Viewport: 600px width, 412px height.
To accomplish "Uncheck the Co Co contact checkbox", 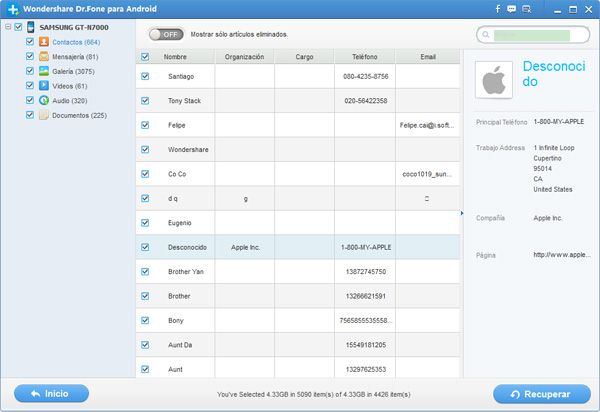I will 145,174.
